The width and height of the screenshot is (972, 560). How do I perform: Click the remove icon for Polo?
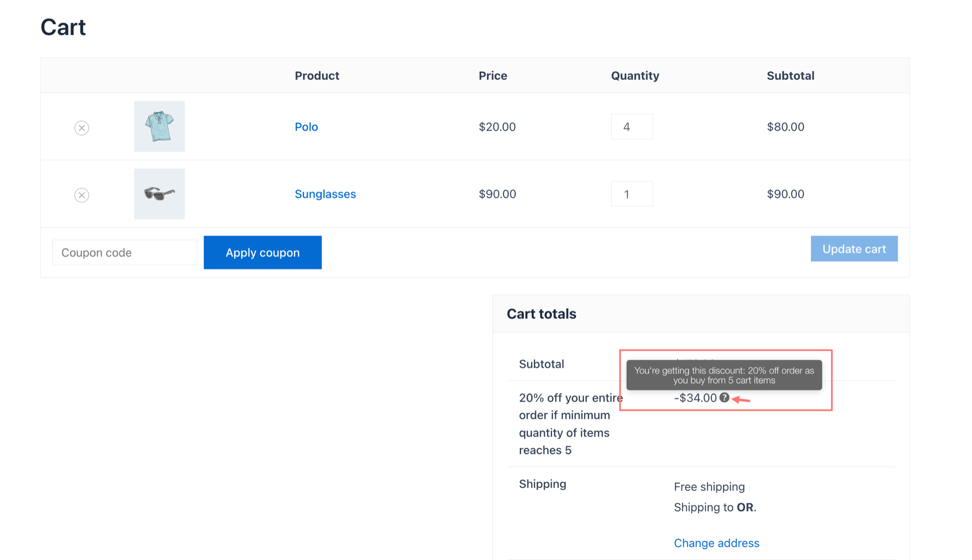coord(82,127)
